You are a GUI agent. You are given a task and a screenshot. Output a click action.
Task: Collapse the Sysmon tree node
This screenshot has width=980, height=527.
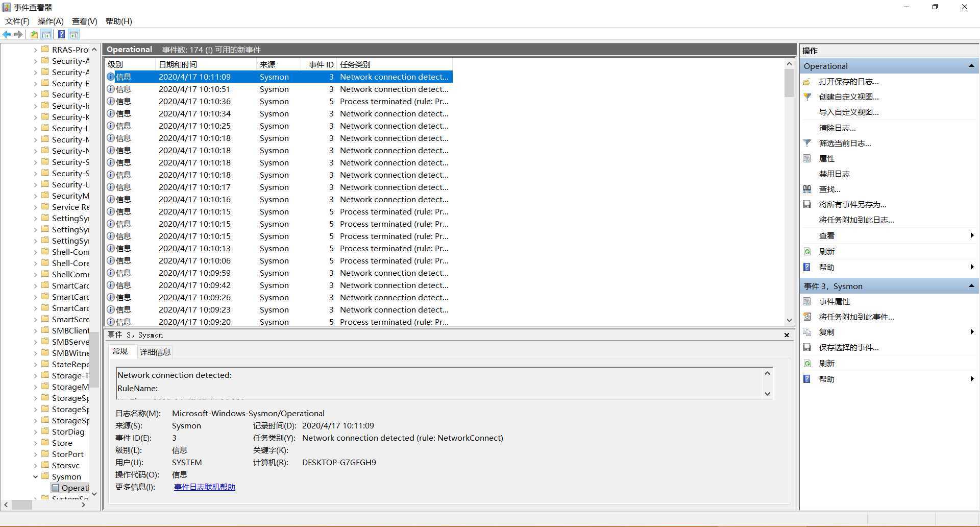point(35,476)
